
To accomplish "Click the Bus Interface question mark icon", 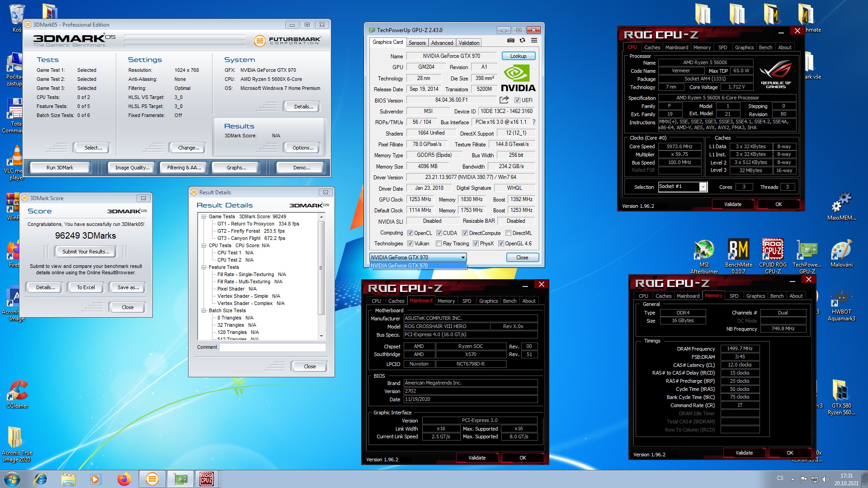I will [534, 122].
